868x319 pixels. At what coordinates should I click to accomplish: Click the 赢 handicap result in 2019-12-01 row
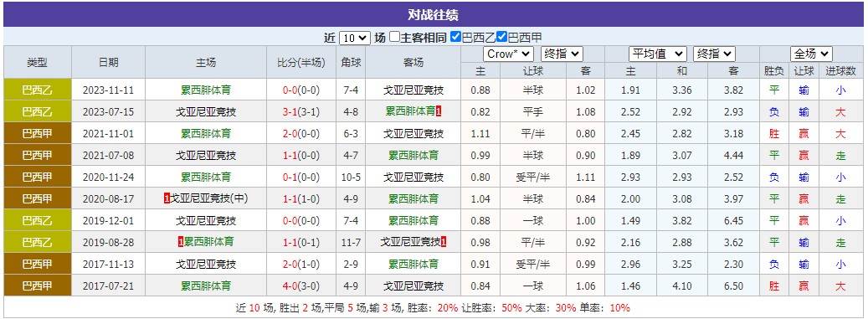pos(804,221)
